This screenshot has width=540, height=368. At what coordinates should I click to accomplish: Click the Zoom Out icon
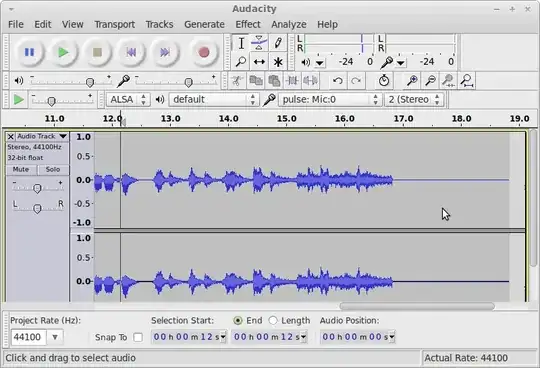430,81
